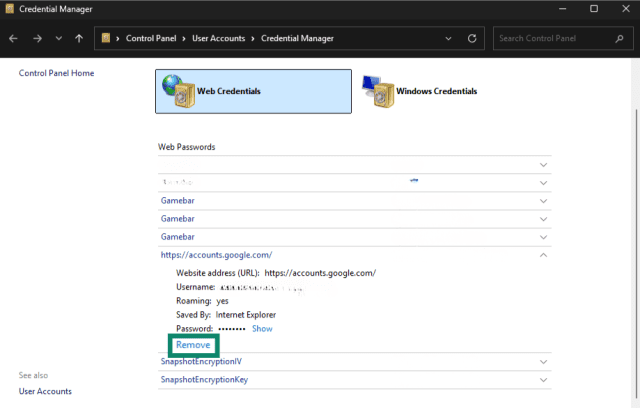Expand the second blurred credential entry

[543, 183]
